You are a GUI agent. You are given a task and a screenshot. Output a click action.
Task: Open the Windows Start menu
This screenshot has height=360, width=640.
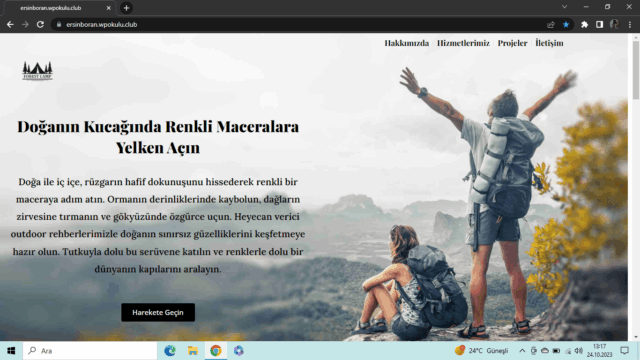coord(11,351)
